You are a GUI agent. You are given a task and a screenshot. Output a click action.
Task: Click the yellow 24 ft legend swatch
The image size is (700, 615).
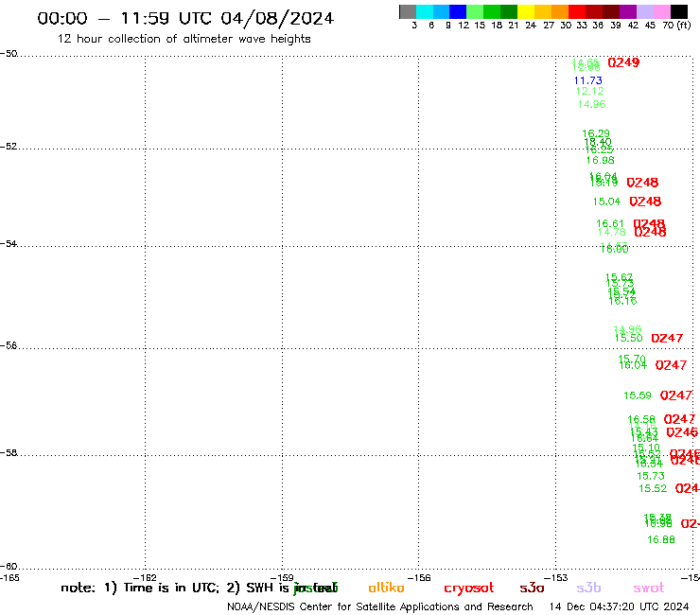[526, 11]
